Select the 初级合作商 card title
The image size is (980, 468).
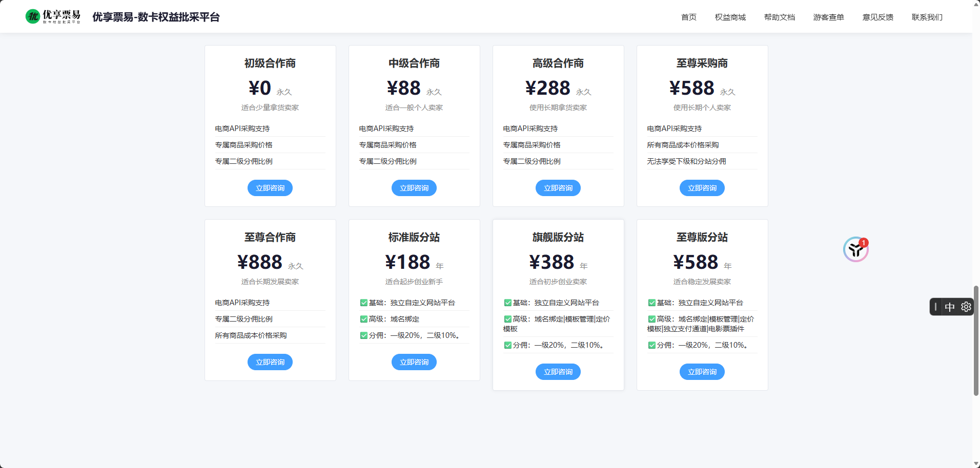(x=270, y=63)
